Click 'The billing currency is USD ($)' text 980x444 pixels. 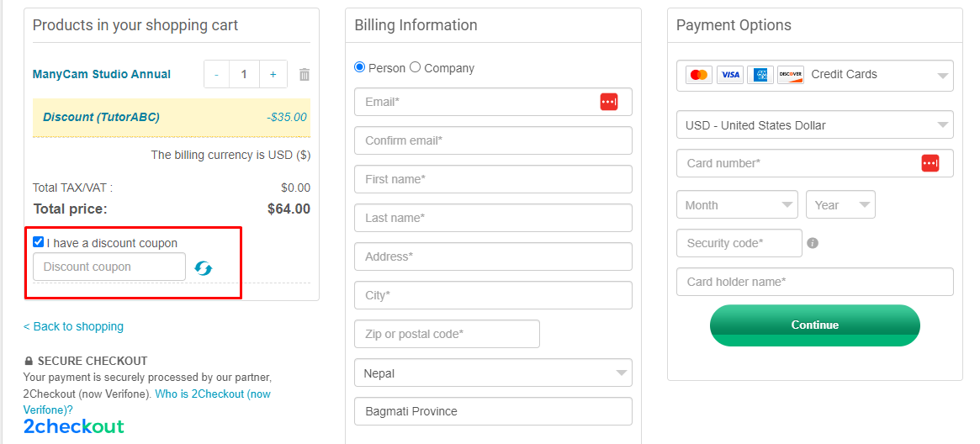pos(230,155)
